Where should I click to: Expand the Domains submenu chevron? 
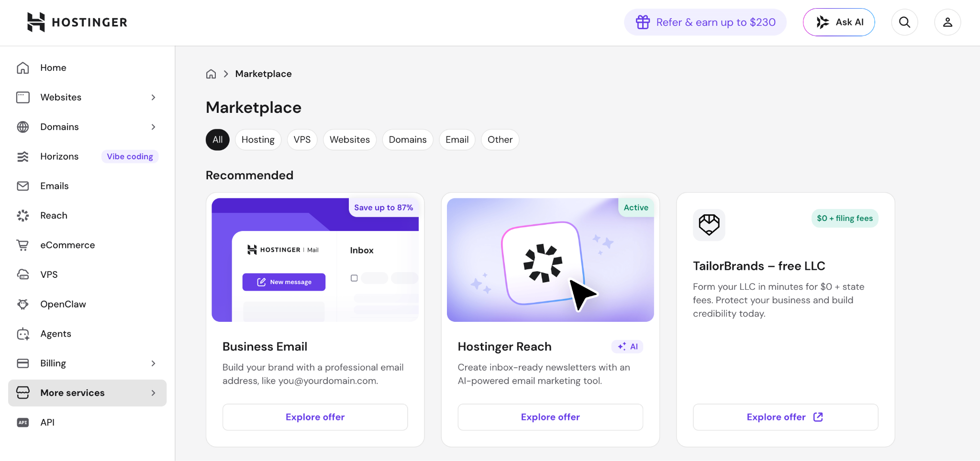click(153, 127)
